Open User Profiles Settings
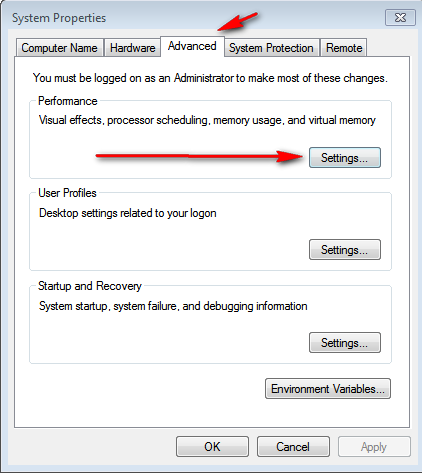Screen dimensions: 422x473 tap(345, 249)
